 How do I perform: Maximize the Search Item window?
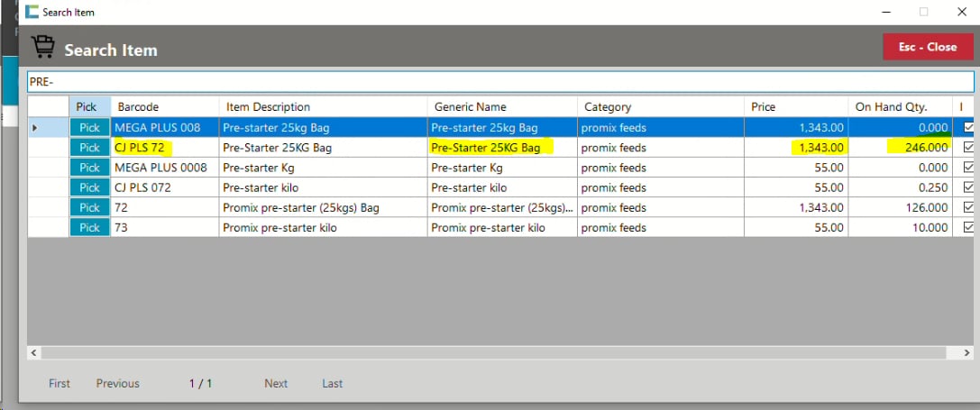click(x=923, y=13)
